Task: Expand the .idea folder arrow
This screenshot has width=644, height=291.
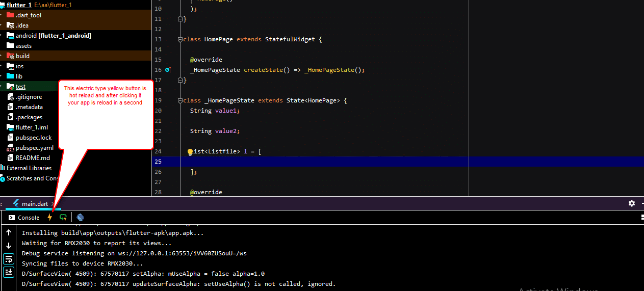Action: 2,25
